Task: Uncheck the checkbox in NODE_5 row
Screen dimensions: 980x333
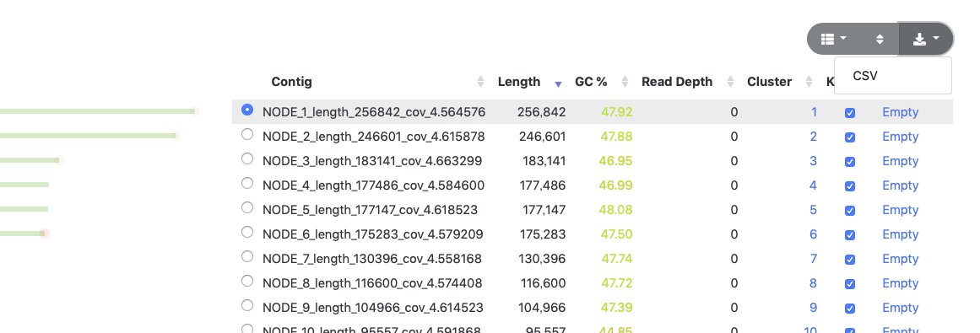Action: tap(850, 211)
